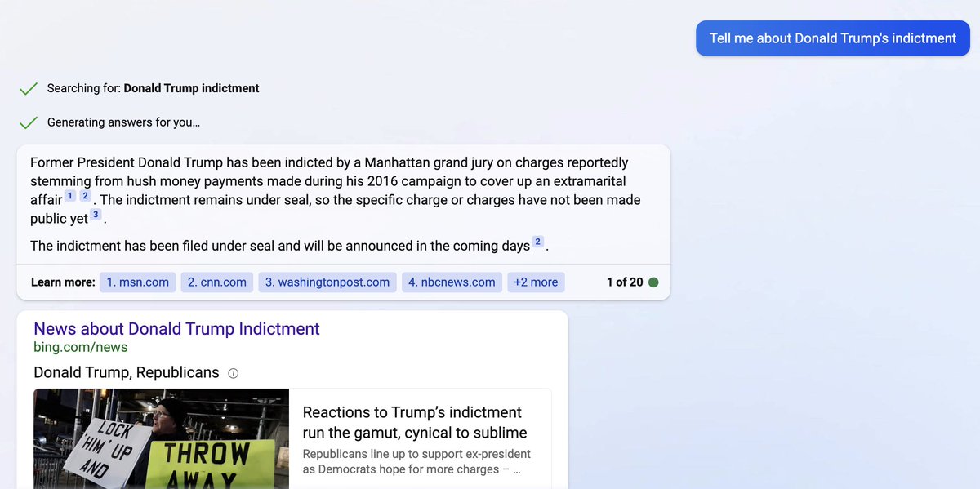Click citation superscript 1 after "extramarital affair"
Viewport: 980px width, 489px height.
[x=70, y=195]
